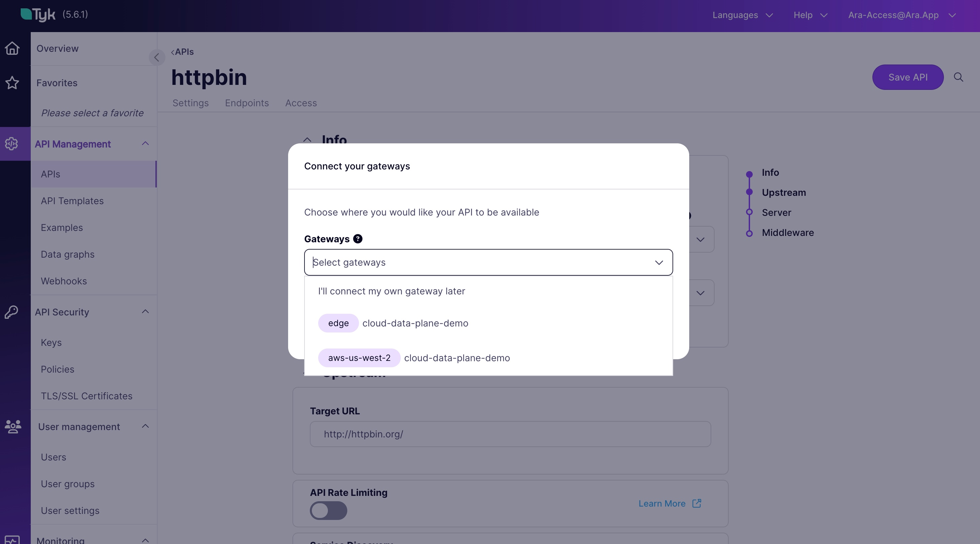
Task: Collapse sidebar using the back arrow
Action: [x=156, y=57]
